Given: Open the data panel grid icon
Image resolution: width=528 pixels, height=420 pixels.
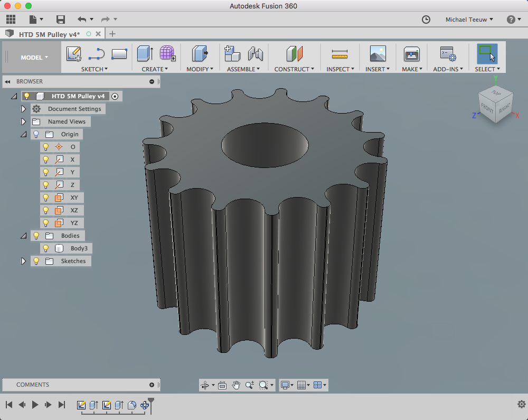Looking at the screenshot, I should click(11, 20).
